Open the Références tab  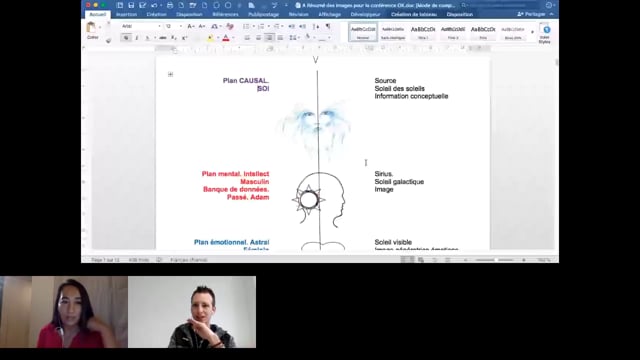pyautogui.click(x=225, y=14)
